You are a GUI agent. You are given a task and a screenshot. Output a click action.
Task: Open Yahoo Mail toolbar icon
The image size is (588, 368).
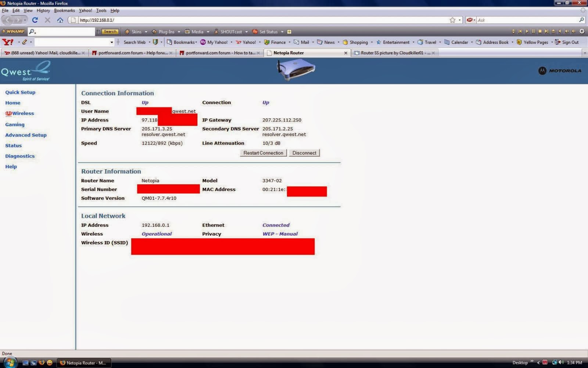point(301,42)
